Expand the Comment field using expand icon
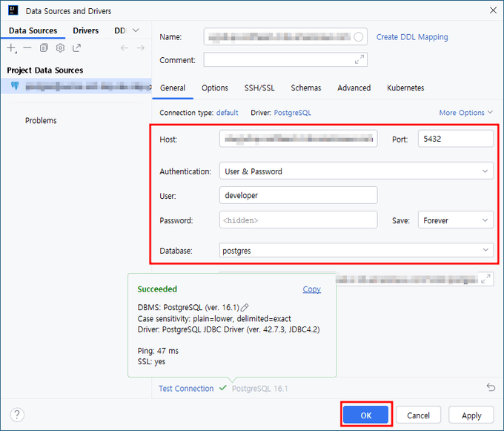 click(359, 59)
